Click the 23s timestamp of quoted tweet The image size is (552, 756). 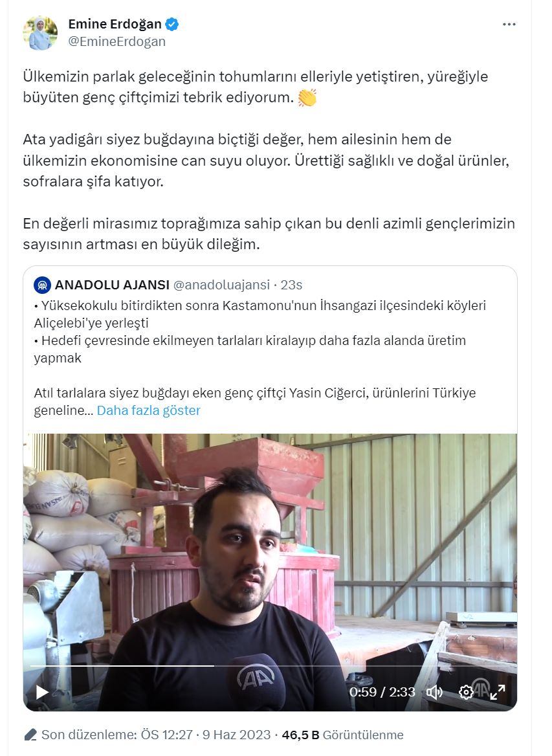click(x=292, y=285)
